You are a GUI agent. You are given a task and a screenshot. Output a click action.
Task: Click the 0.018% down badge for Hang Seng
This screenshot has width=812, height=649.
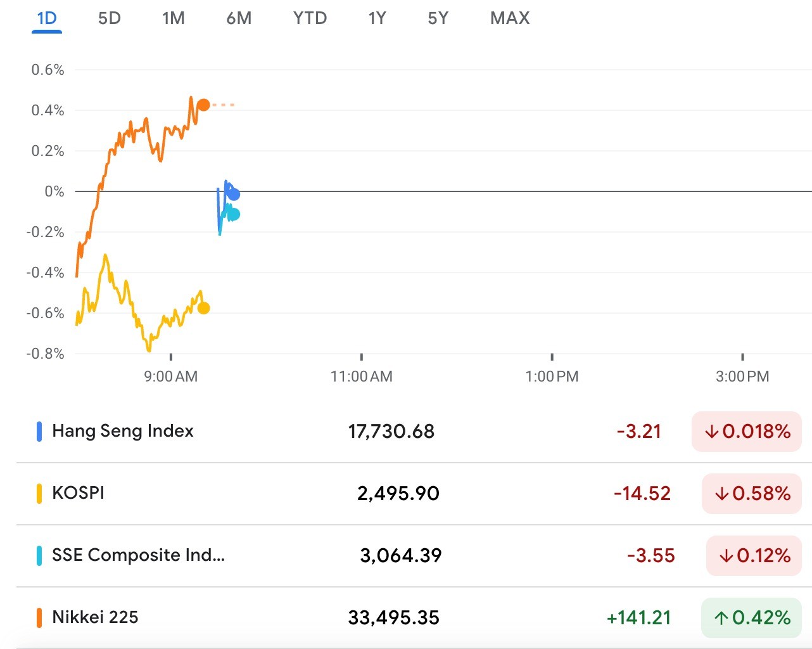tap(747, 432)
